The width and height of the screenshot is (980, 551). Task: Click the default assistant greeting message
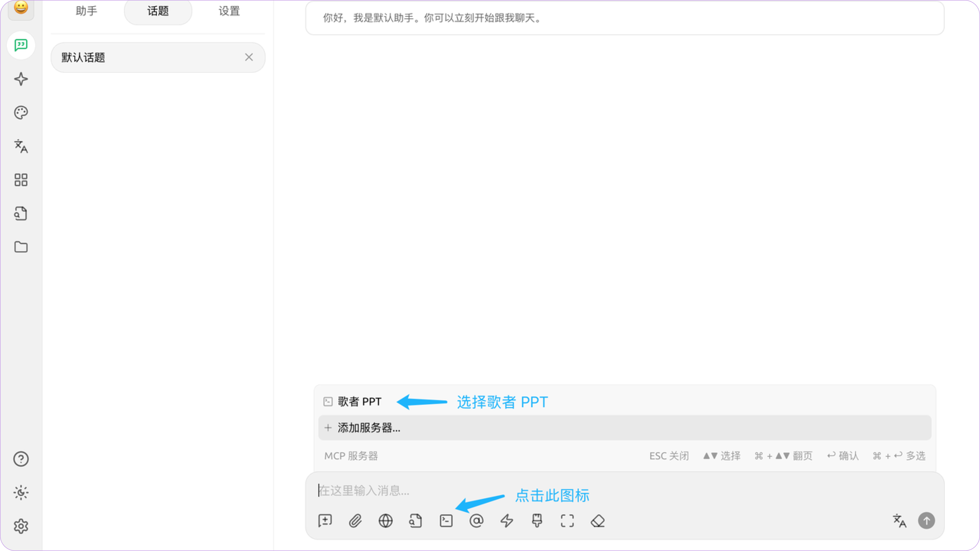[x=625, y=18]
